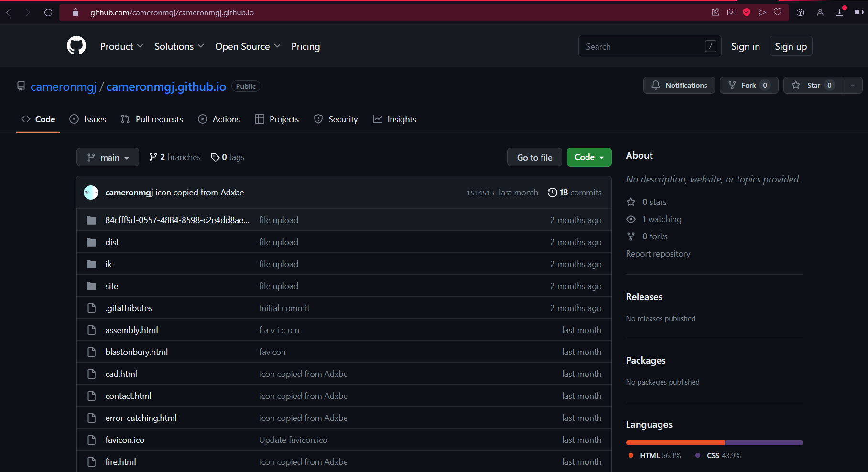The height and width of the screenshot is (472, 868).
Task: Open the blastonbury.html file
Action: point(137,352)
